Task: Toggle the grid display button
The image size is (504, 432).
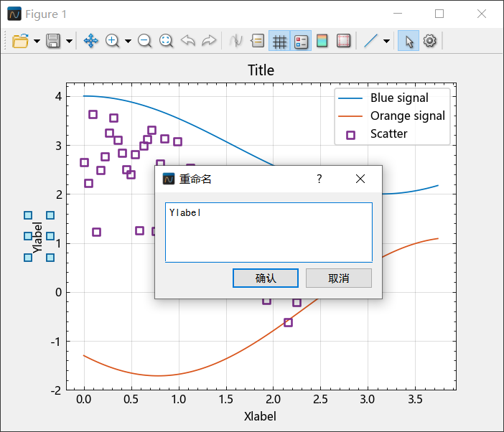Action: tap(279, 41)
